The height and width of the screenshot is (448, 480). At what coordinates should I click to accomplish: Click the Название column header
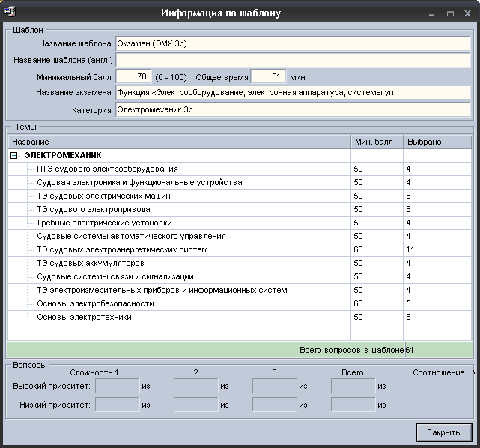click(179, 142)
